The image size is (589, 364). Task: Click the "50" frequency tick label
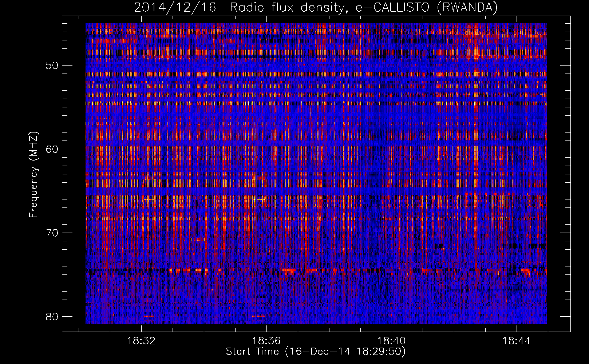(x=52, y=66)
